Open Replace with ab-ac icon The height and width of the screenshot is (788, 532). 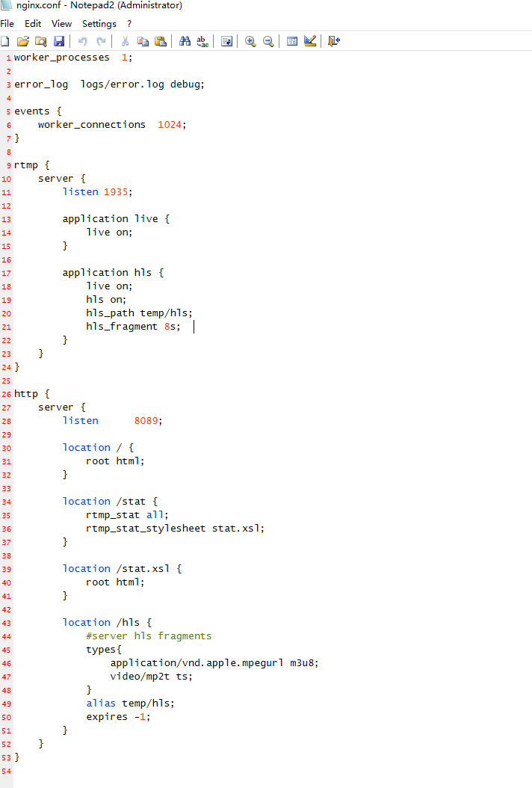(202, 41)
